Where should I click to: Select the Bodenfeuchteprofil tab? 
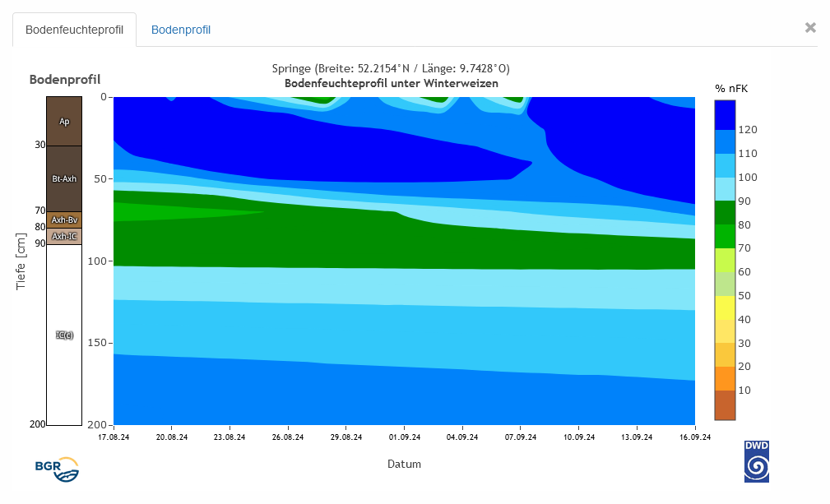74,30
